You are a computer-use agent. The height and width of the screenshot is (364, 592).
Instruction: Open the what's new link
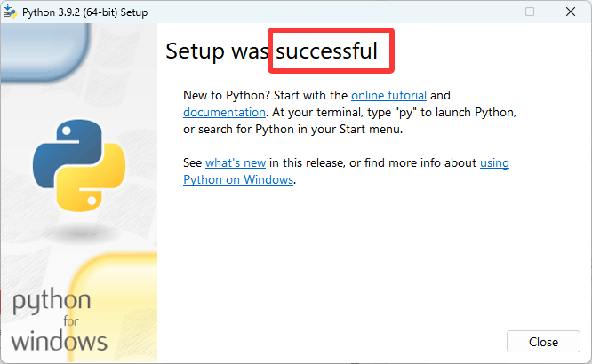coord(236,163)
